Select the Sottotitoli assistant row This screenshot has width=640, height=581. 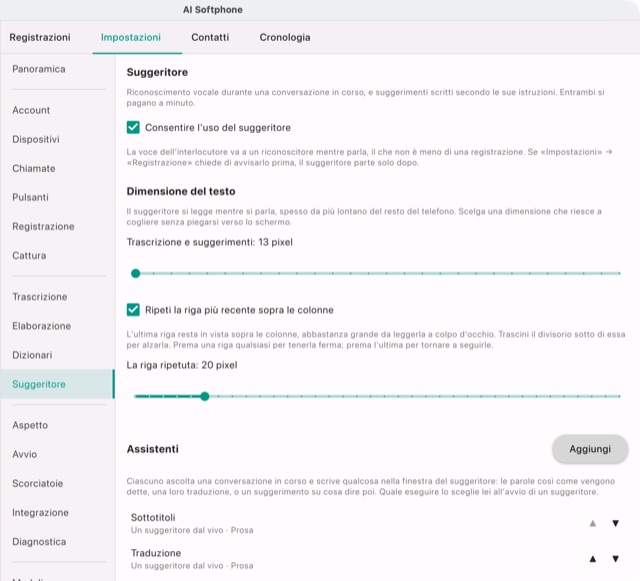pos(378,523)
